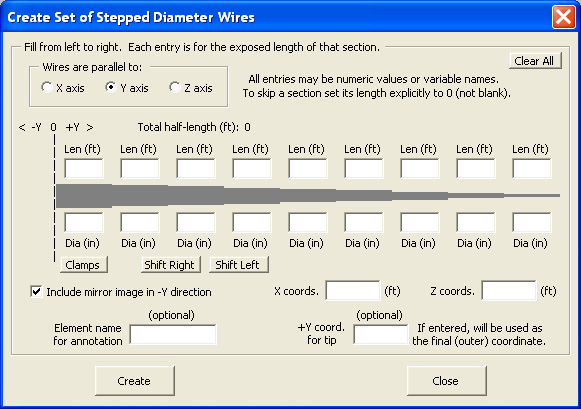Focus the last Len (ft) input field

532,169
